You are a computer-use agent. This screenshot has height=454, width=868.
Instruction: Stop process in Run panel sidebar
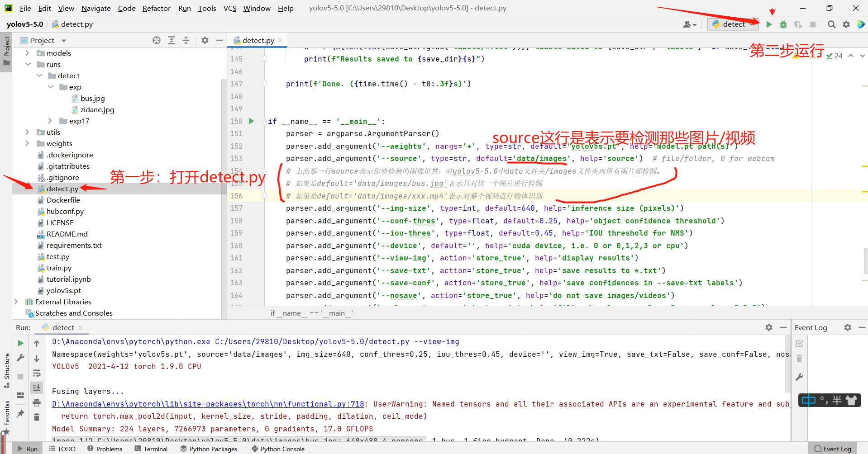pyautogui.click(x=20, y=376)
